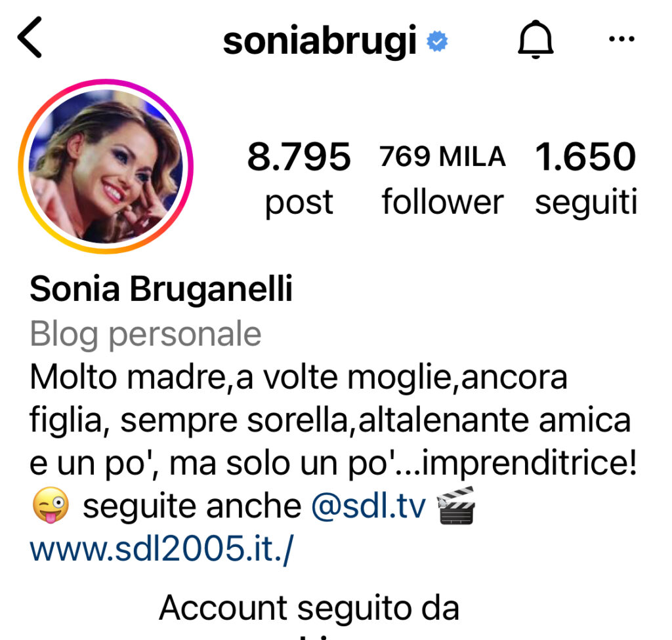Open notification bell for soniabrugi
This screenshot has width=672, height=640.
[535, 39]
